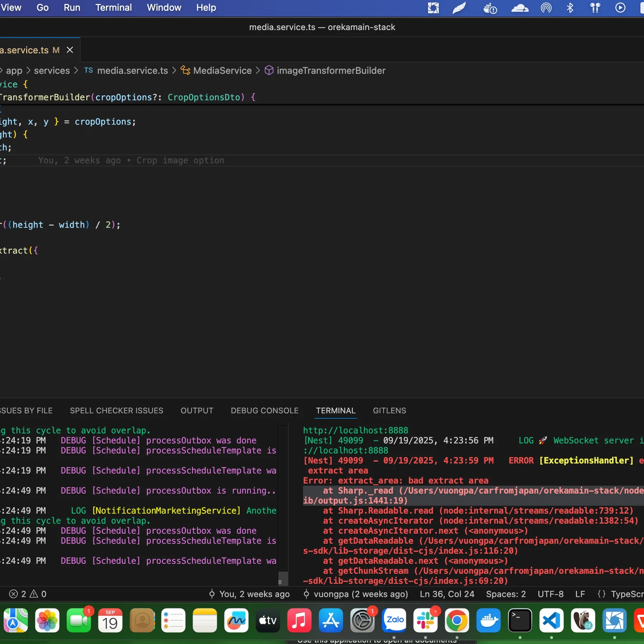This screenshot has height=644, width=644.
Task: Click the Bluetooth icon in menu bar
Action: click(570, 8)
